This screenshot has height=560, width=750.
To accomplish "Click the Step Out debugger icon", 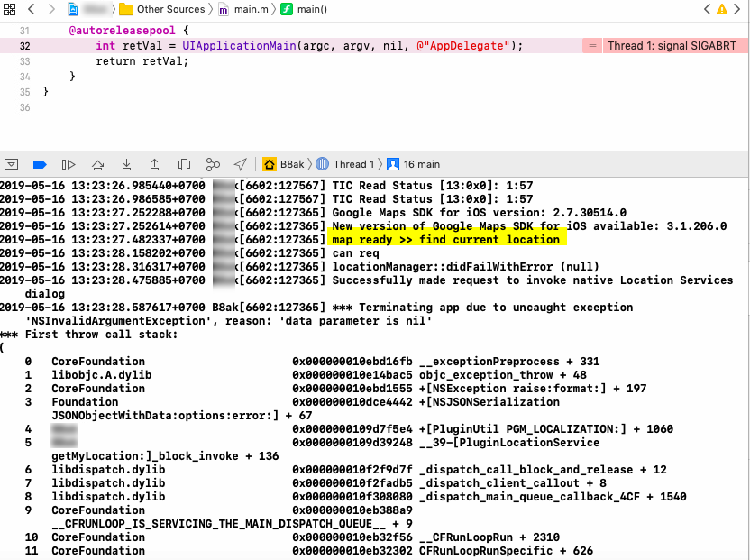I will [126, 164].
